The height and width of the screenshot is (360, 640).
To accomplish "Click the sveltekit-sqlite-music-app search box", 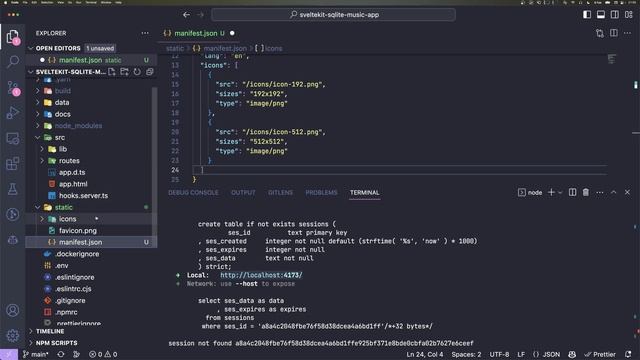I will [333, 15].
